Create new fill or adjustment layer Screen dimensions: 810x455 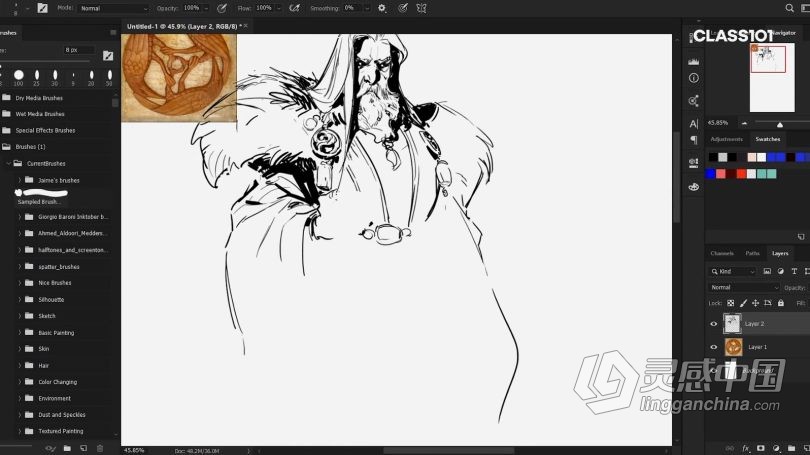[x=776, y=448]
